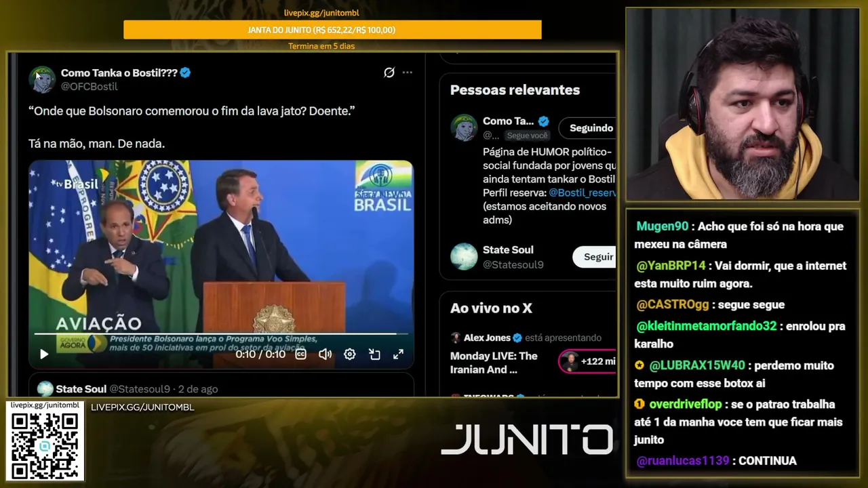Click the video progress bar
Image resolution: width=868 pixels, height=488 pixels.
(221, 334)
